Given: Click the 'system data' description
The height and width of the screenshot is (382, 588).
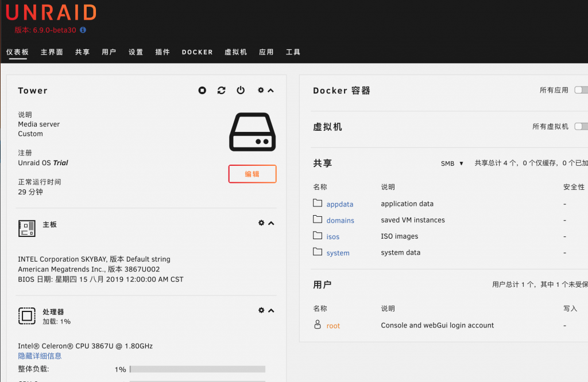Looking at the screenshot, I should click(400, 252).
